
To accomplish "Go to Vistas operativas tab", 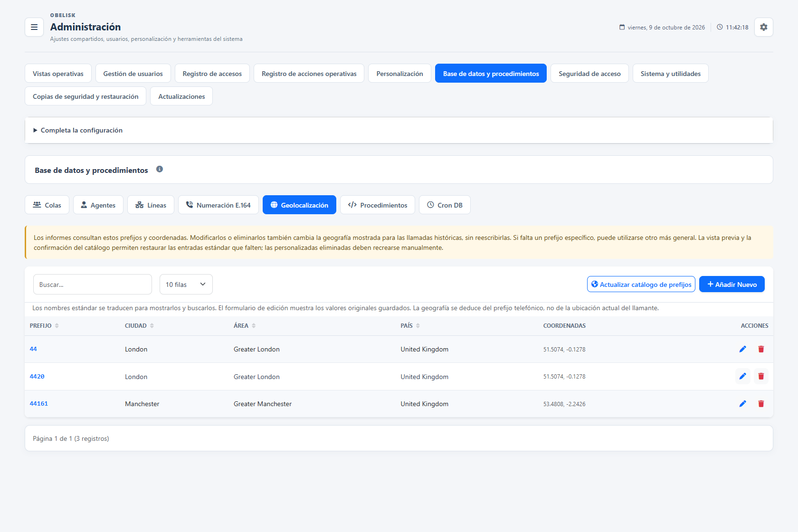I will point(58,73).
